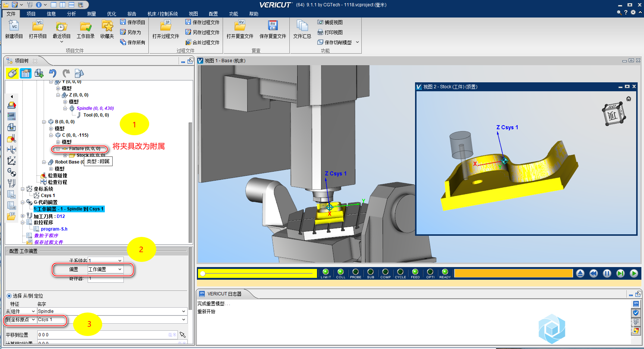Click the rewind NC program button
The width and height of the screenshot is (644, 349).
point(593,273)
